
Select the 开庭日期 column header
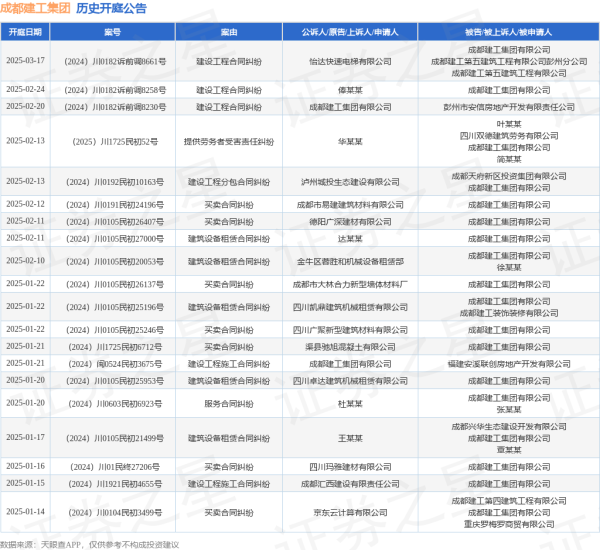25,32
